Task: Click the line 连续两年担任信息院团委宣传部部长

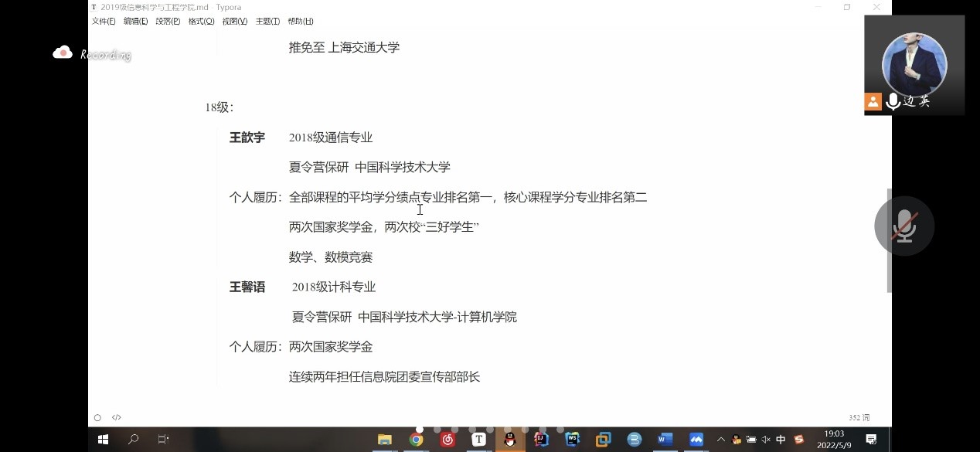Action: pos(385,376)
